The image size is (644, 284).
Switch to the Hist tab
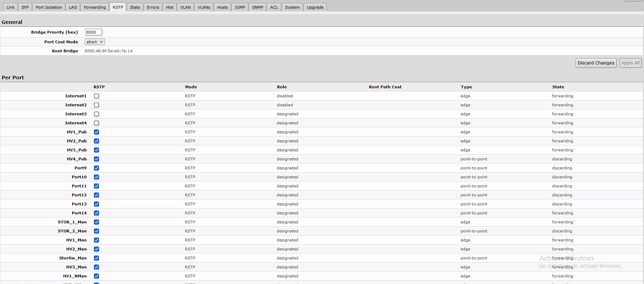170,7
